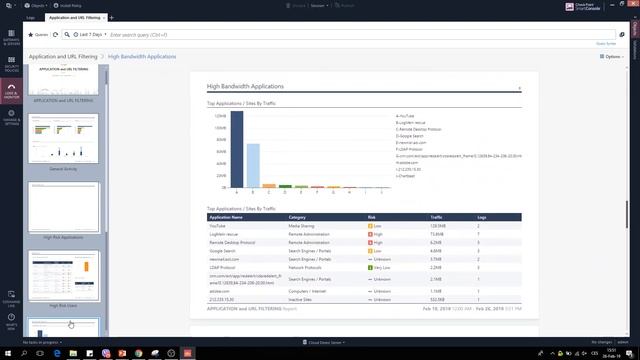Switch to the Logs tab
This screenshot has height=360, width=640.
coord(31,18)
